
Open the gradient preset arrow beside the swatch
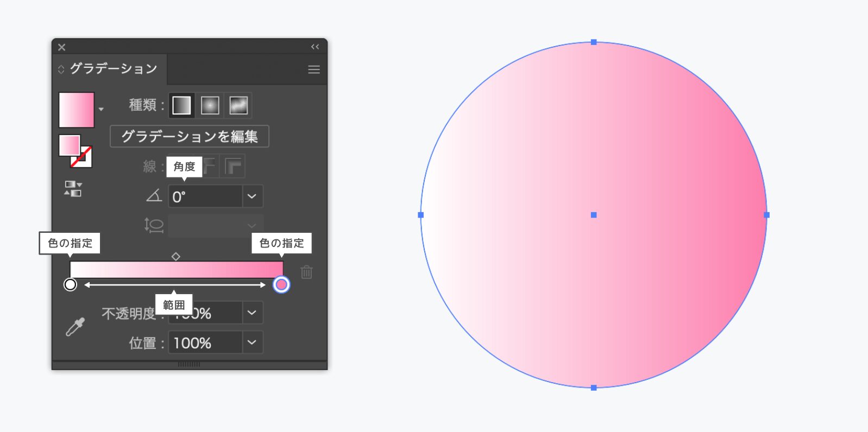[x=101, y=110]
